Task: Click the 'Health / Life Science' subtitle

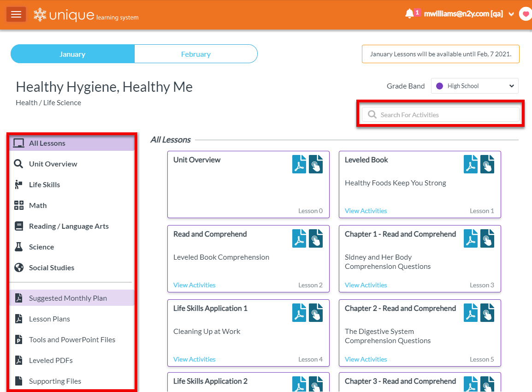Action: [x=48, y=102]
